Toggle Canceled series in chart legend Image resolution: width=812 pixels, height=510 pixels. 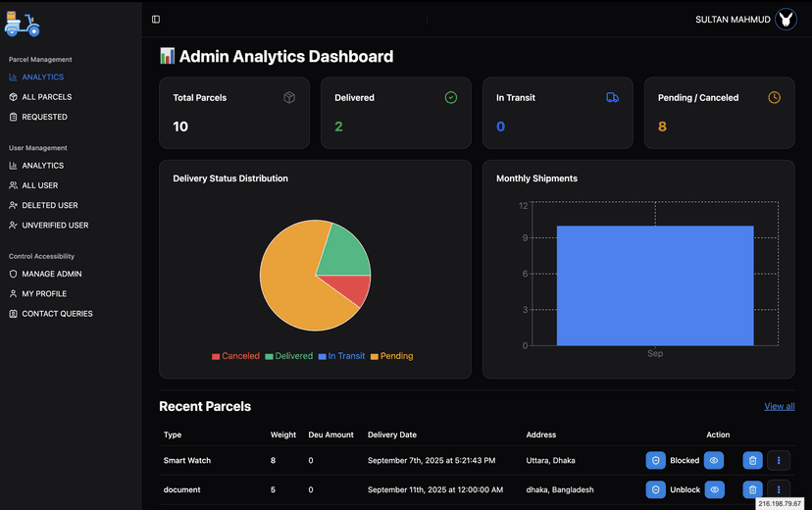(x=235, y=356)
